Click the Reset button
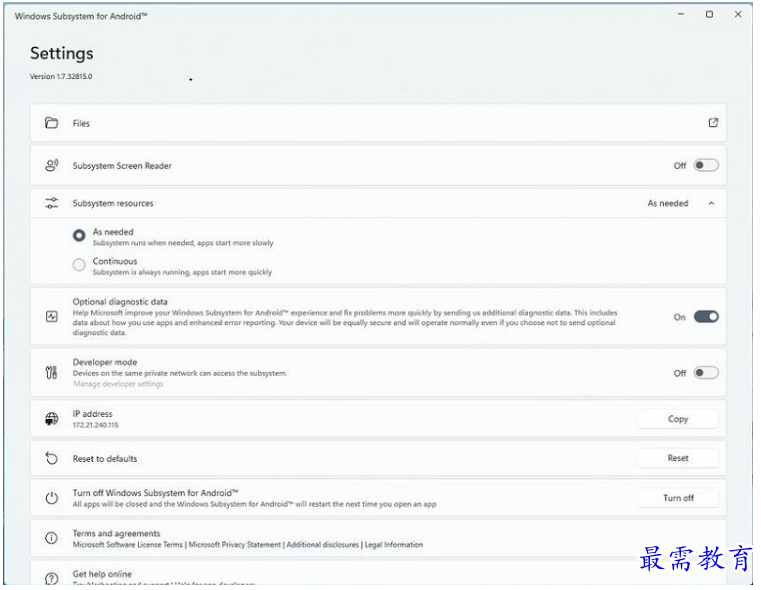 click(x=678, y=459)
